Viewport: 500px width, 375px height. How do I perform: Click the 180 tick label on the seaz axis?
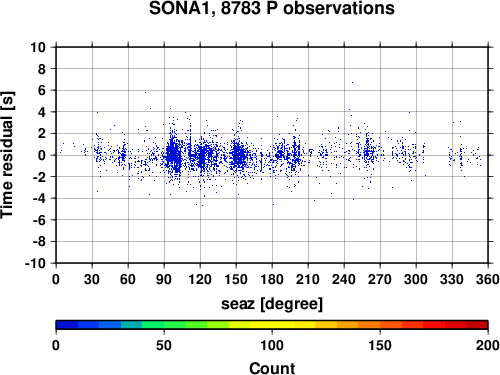tap(272, 279)
